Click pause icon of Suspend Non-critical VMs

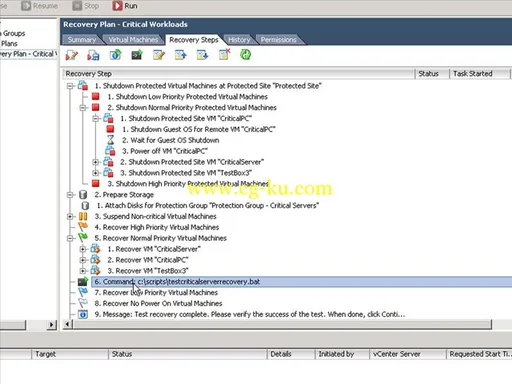[x=83, y=216]
